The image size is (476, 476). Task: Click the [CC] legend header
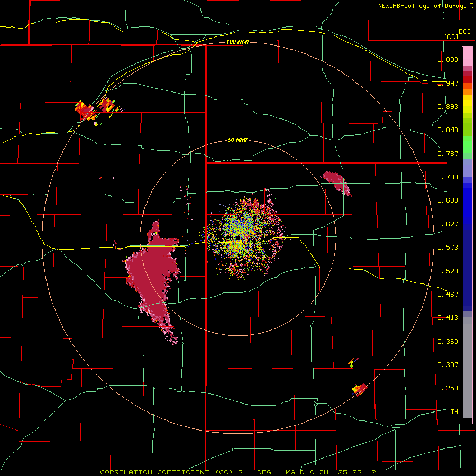pos(452,36)
